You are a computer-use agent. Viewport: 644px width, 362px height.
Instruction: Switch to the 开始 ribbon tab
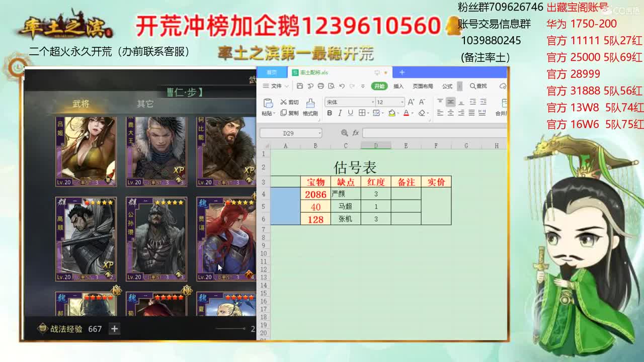point(379,86)
